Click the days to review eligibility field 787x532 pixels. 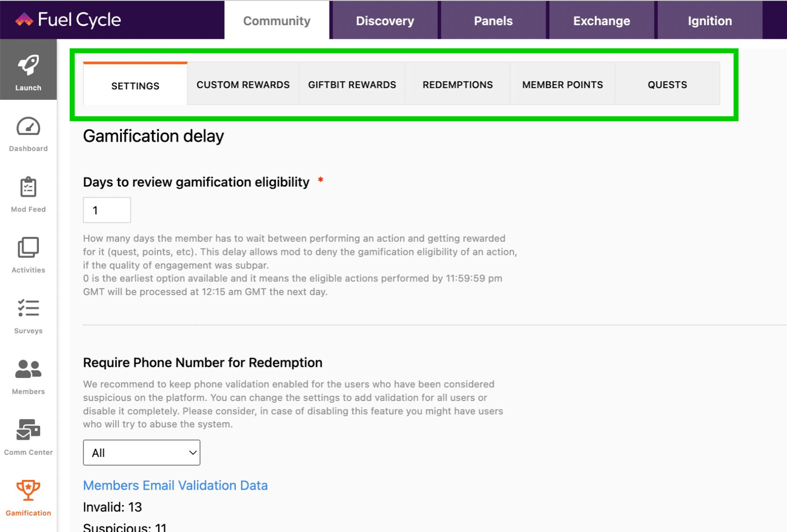point(107,210)
